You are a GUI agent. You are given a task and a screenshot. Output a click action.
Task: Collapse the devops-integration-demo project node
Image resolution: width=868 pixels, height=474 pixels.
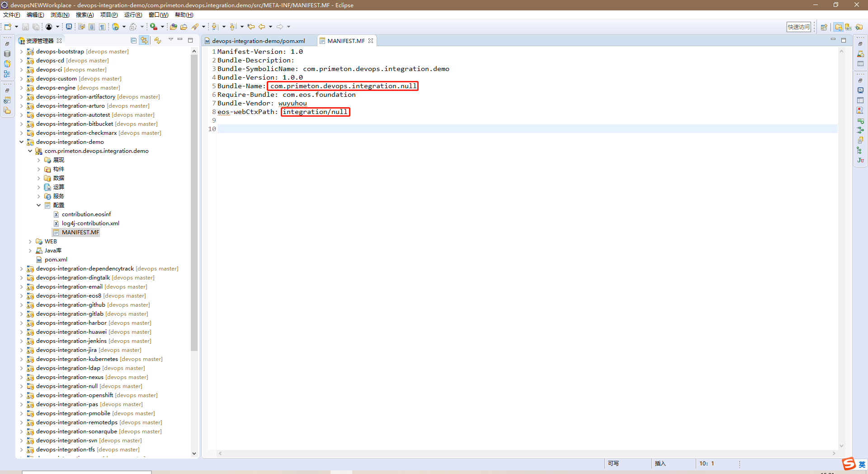pyautogui.click(x=21, y=142)
